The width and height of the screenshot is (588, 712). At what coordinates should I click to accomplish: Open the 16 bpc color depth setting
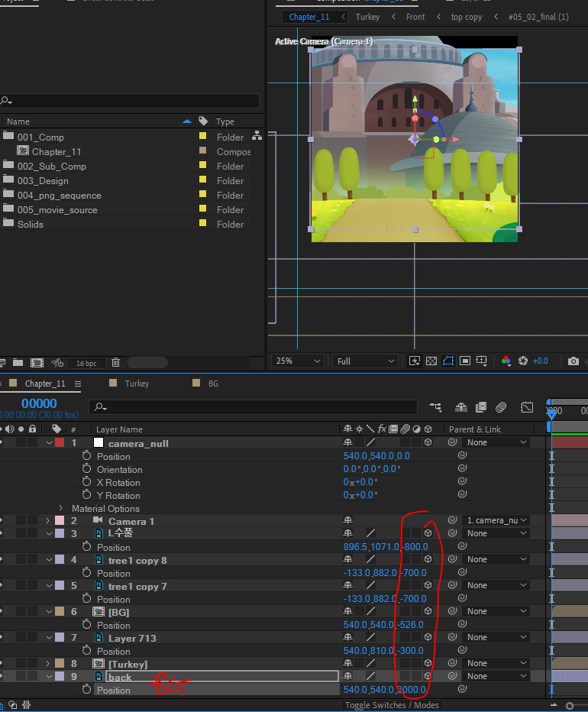86,363
